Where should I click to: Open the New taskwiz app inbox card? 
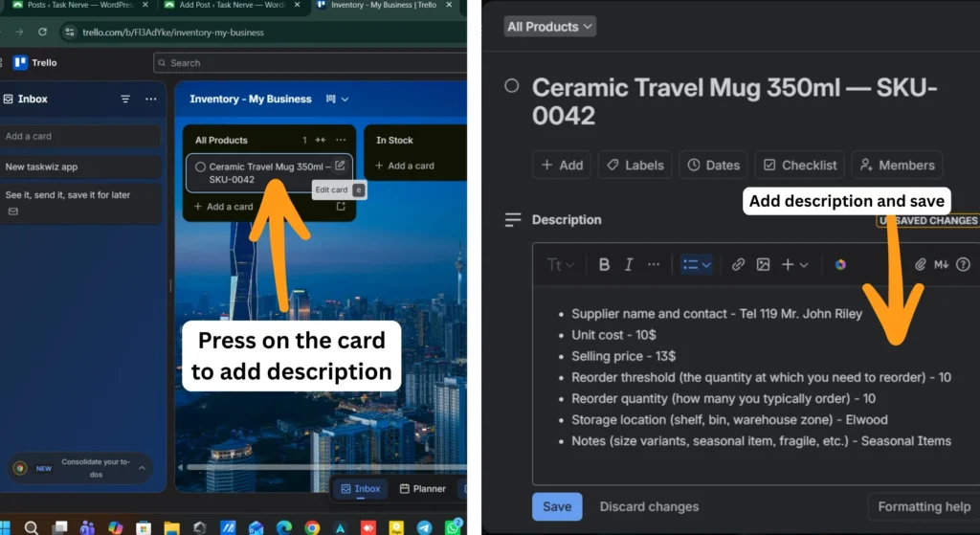click(80, 167)
